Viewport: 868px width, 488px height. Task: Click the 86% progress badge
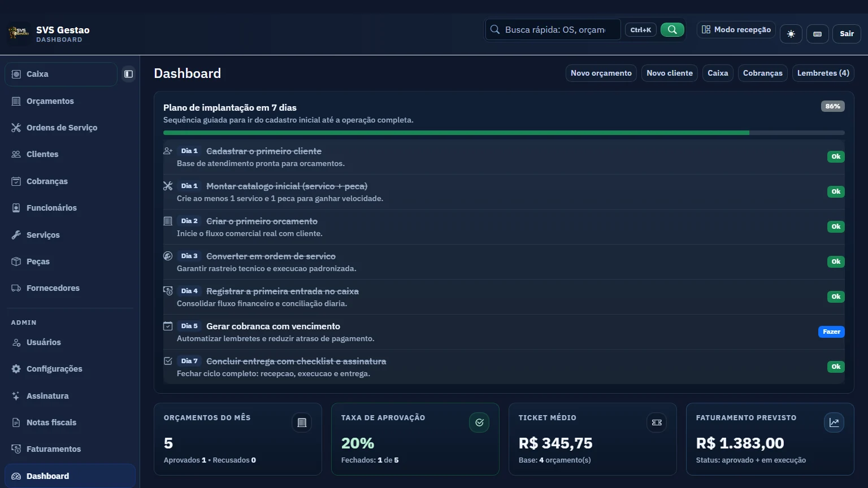pyautogui.click(x=833, y=106)
